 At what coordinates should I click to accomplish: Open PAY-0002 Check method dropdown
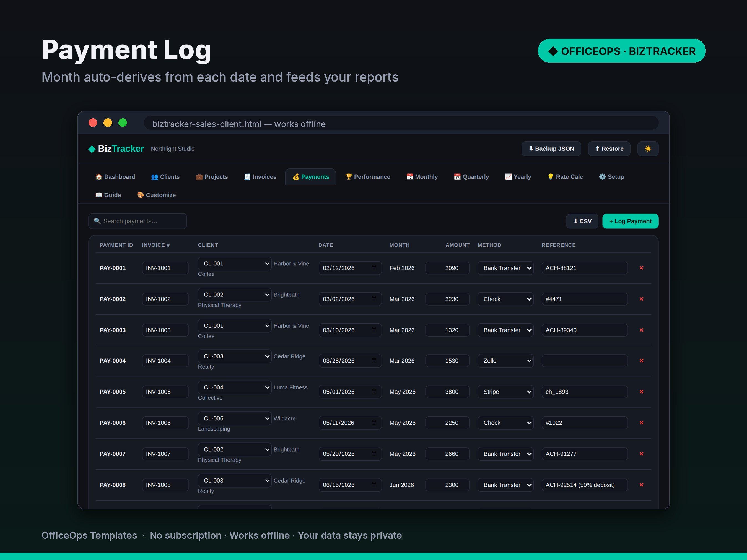pyautogui.click(x=505, y=299)
